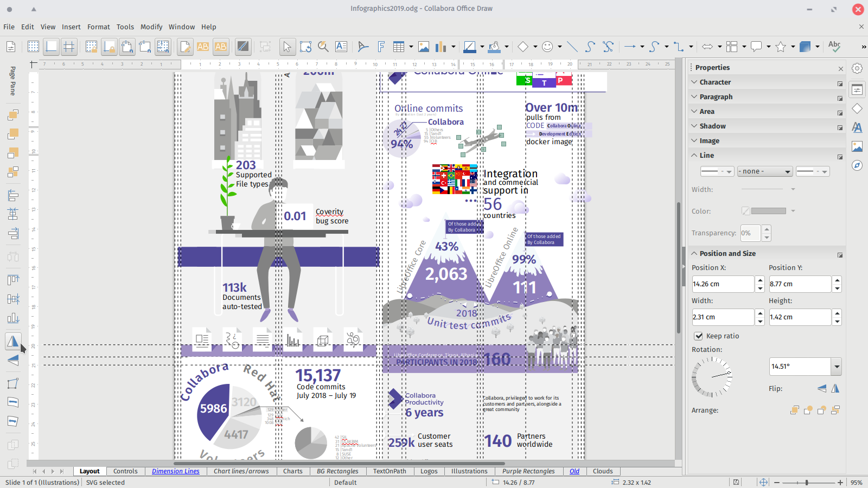Click the Dimension Lines layer tab
868x488 pixels.
[175, 471]
